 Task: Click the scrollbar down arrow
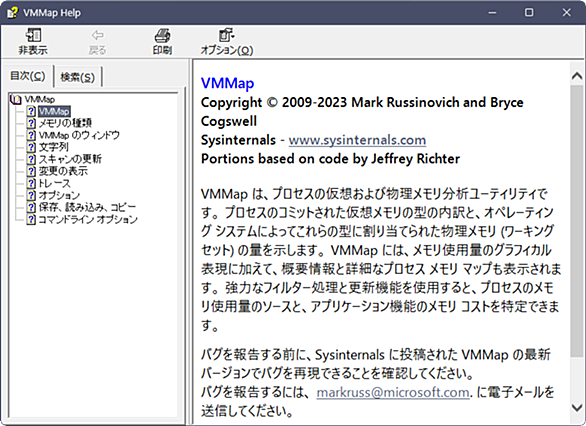click(577, 407)
